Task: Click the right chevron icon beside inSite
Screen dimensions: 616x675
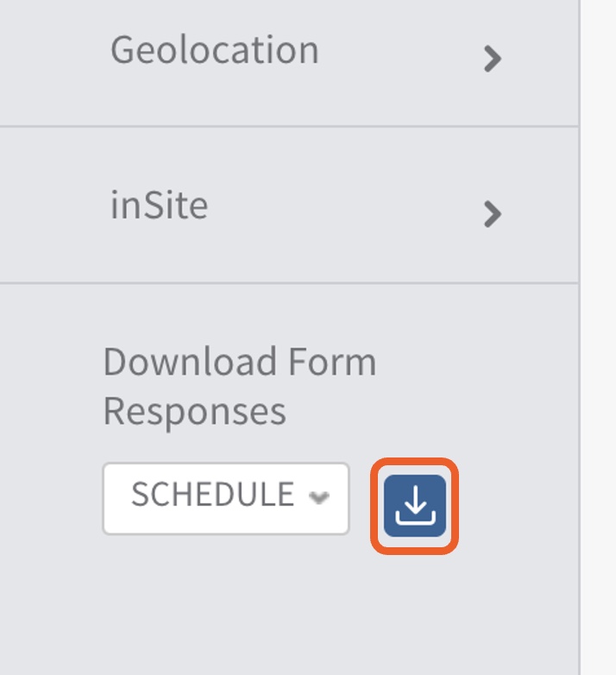Action: tap(492, 213)
